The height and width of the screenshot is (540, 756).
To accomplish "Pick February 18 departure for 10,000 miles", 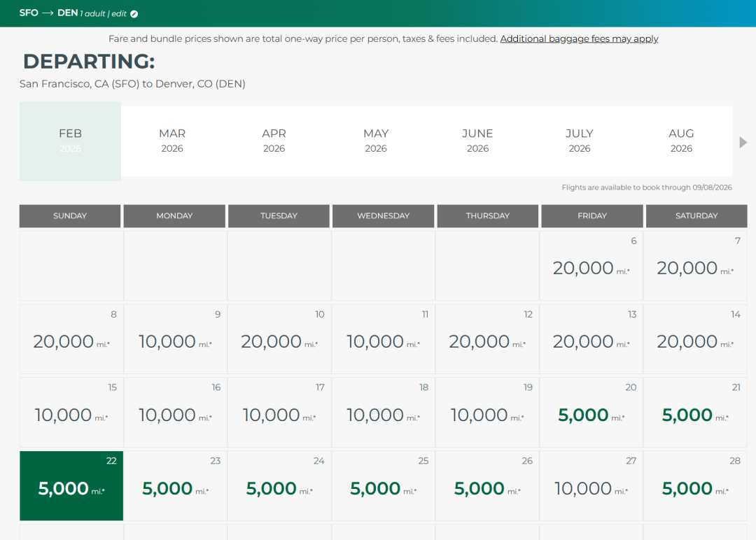I will click(x=384, y=414).
